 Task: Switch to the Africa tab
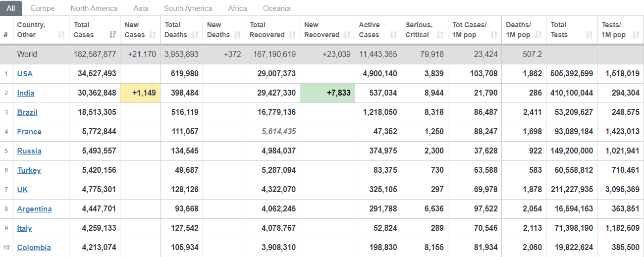pyautogui.click(x=237, y=8)
